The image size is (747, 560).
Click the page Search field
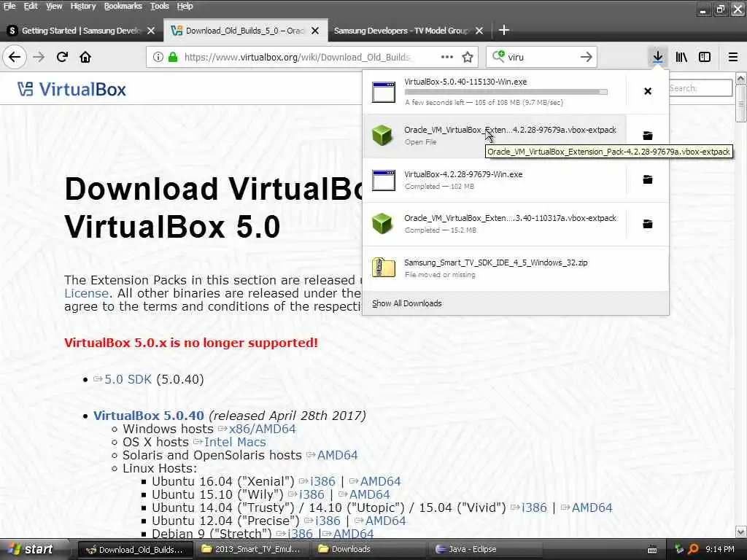point(700,88)
